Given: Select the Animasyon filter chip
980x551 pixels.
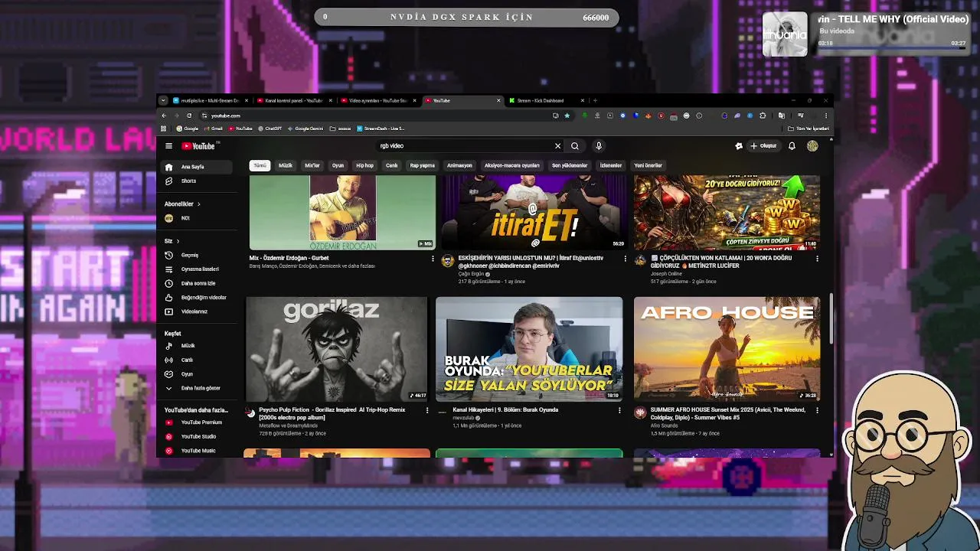Looking at the screenshot, I should (x=459, y=165).
